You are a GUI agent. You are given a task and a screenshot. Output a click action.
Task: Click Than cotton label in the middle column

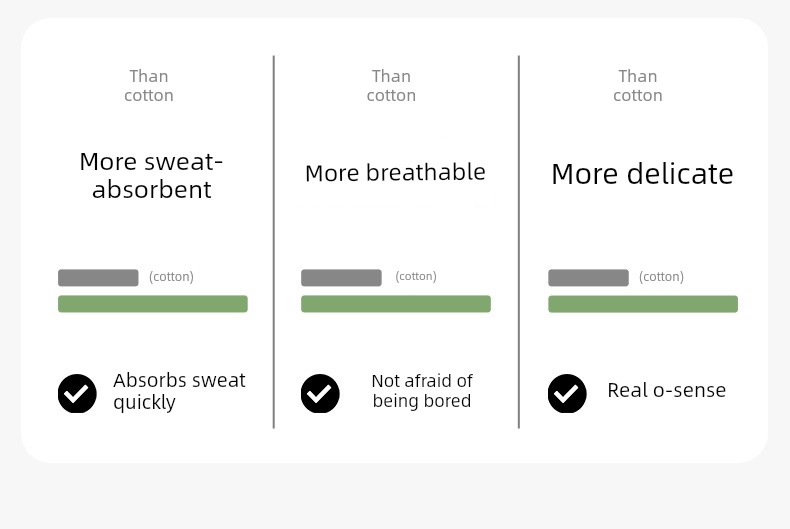tap(391, 86)
